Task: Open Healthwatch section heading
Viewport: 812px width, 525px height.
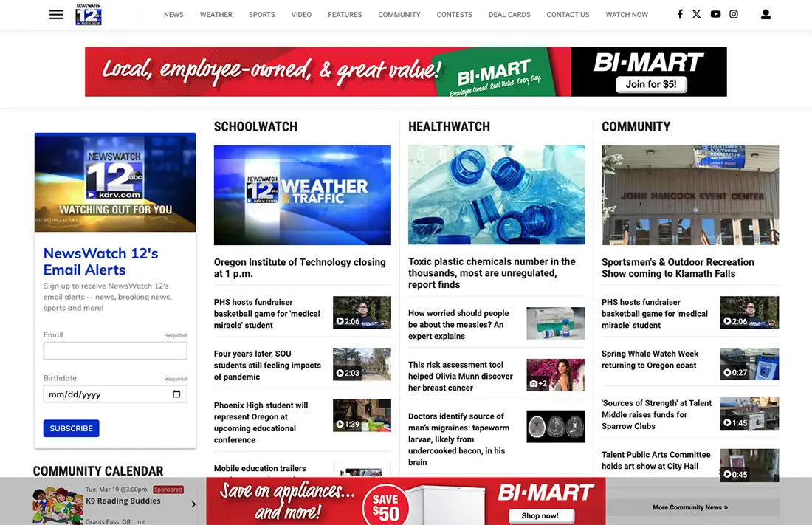Action: point(449,126)
